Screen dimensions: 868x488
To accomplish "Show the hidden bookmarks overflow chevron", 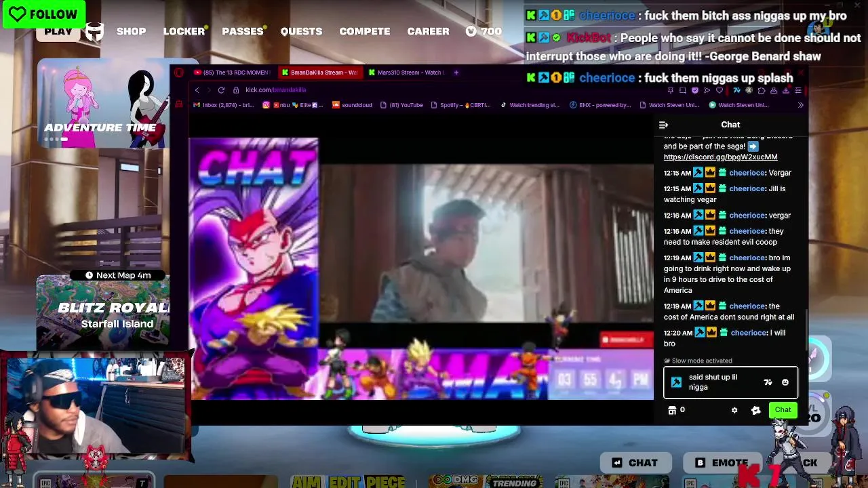I will [x=800, y=105].
